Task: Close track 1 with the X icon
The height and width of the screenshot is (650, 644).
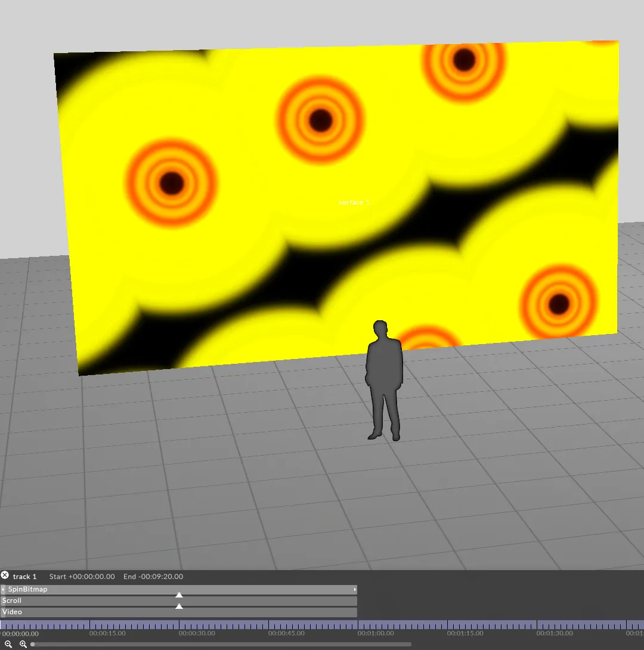Action: click(5, 575)
